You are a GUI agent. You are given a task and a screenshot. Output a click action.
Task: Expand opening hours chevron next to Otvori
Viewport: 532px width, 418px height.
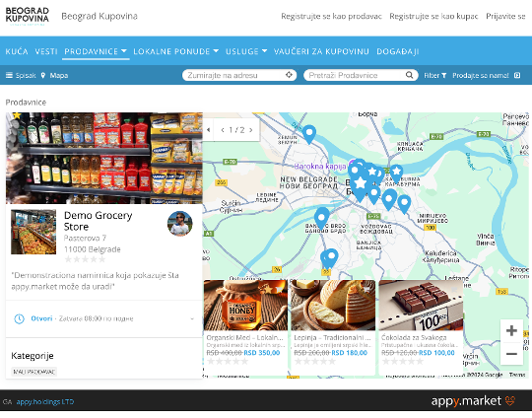[x=192, y=318]
